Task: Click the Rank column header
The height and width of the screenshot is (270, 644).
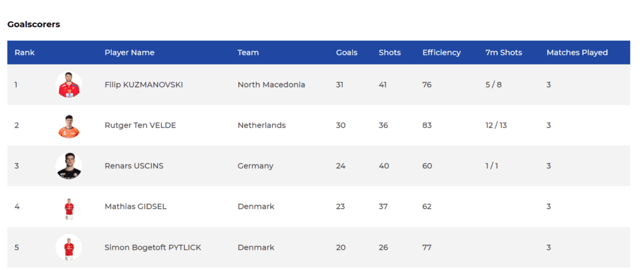Action: point(25,53)
